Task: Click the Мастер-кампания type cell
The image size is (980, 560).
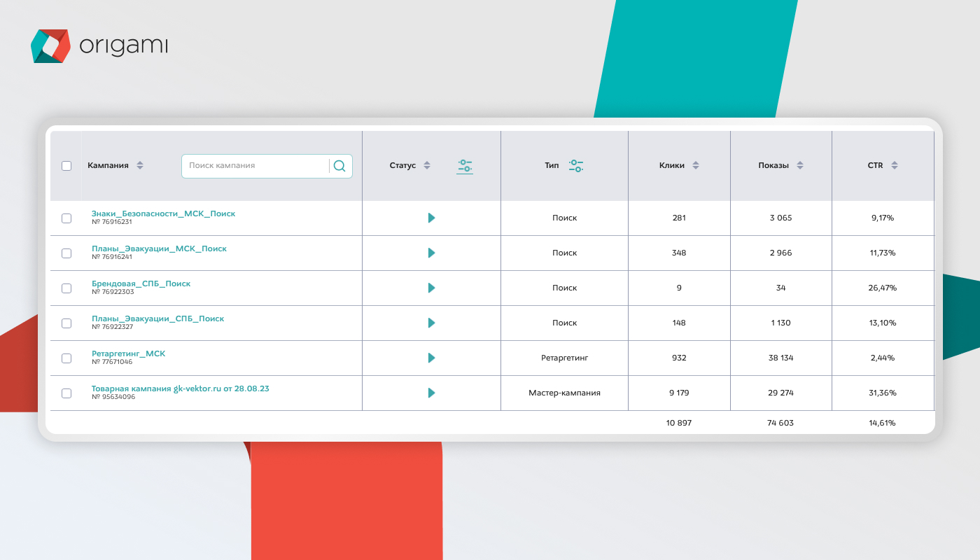Action: click(564, 393)
